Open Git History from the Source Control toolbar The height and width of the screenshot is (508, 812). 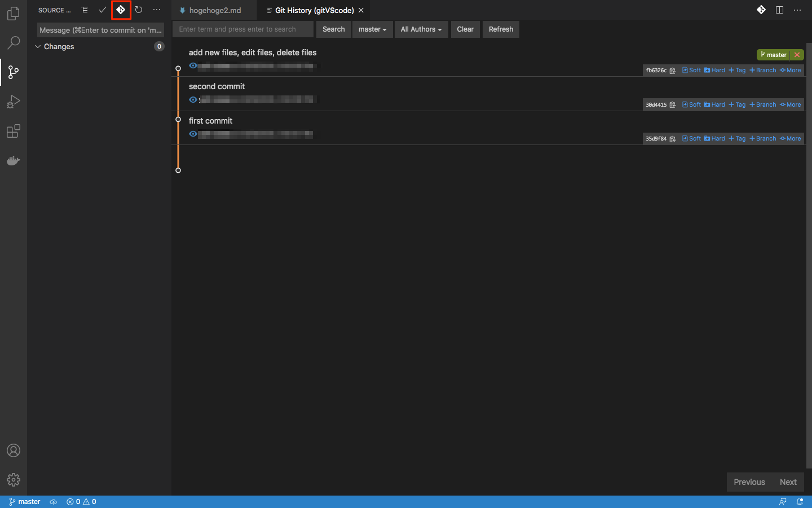(121, 10)
